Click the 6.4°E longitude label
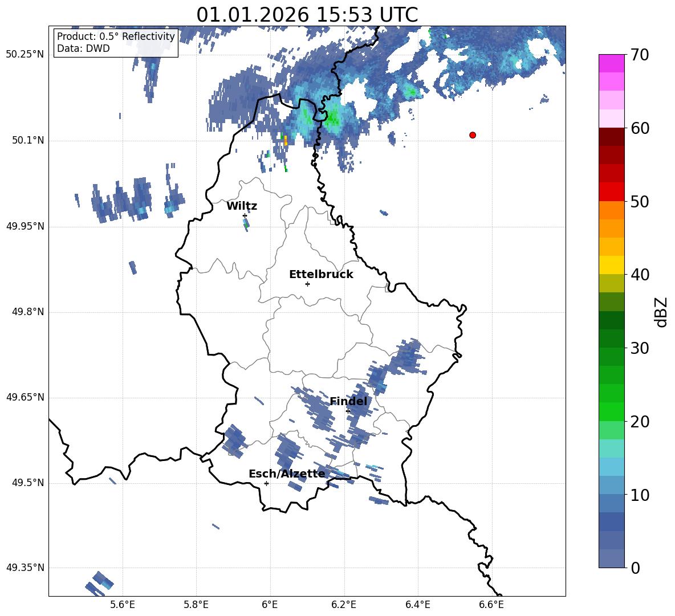The height and width of the screenshot is (616, 675). 417,605
